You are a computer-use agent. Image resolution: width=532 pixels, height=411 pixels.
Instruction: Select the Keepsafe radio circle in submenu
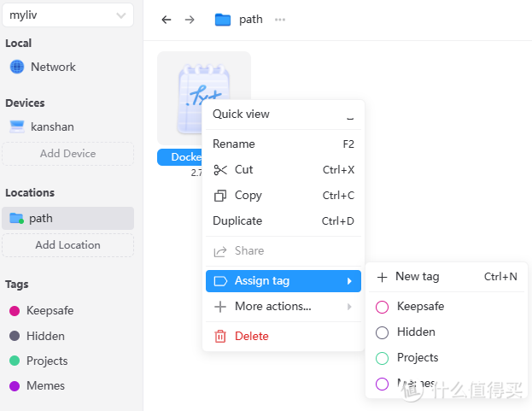coord(383,307)
